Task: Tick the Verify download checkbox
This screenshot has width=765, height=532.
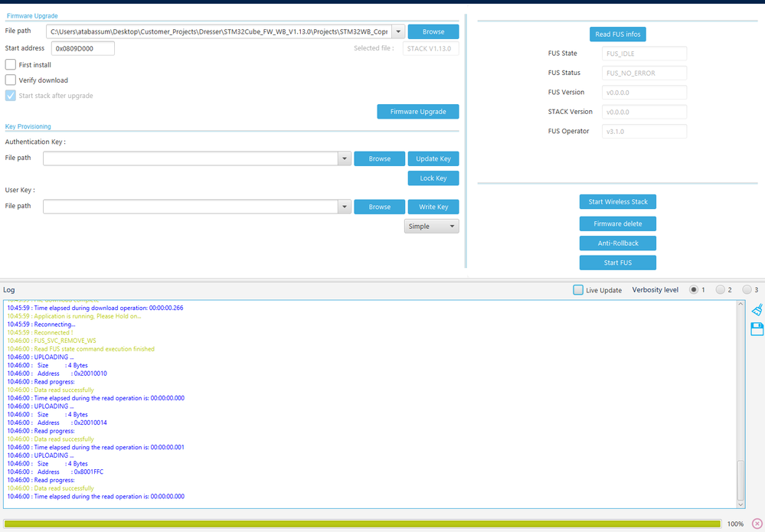Action: coord(10,80)
